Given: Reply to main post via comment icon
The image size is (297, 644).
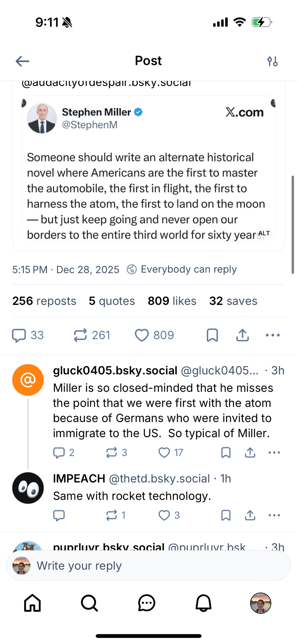Looking at the screenshot, I should point(19,335).
